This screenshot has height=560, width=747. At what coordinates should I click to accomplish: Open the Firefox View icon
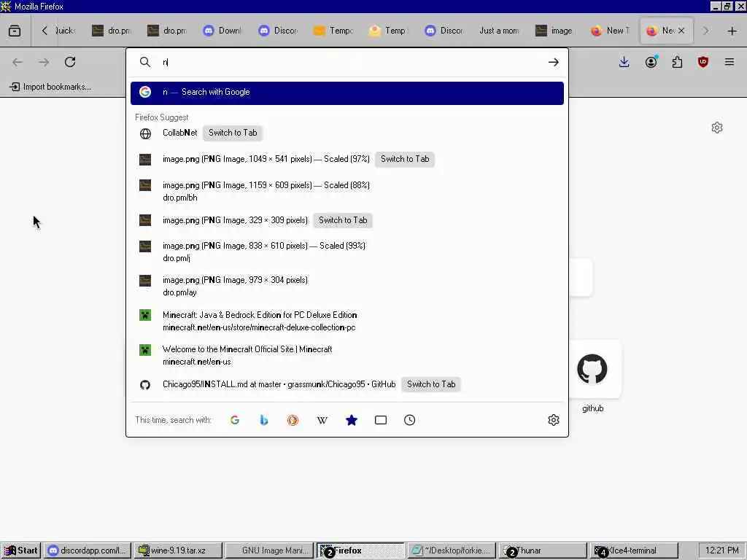(x=15, y=31)
